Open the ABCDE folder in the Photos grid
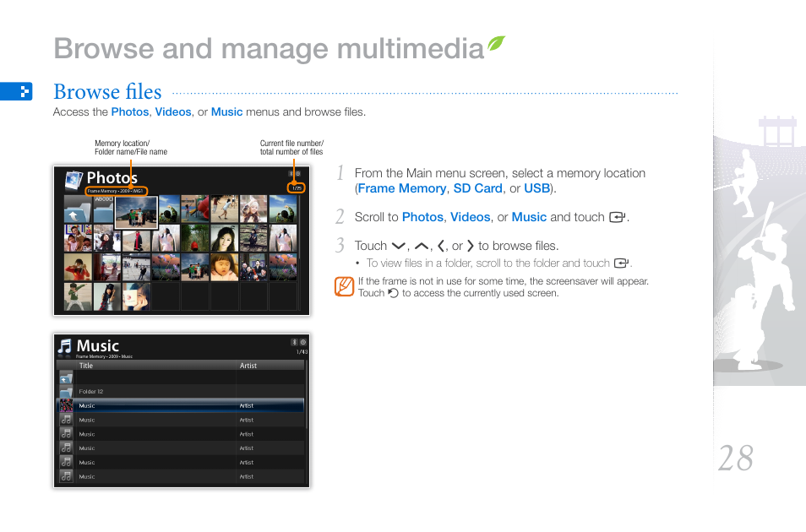The width and height of the screenshot is (806, 532). pos(103,209)
